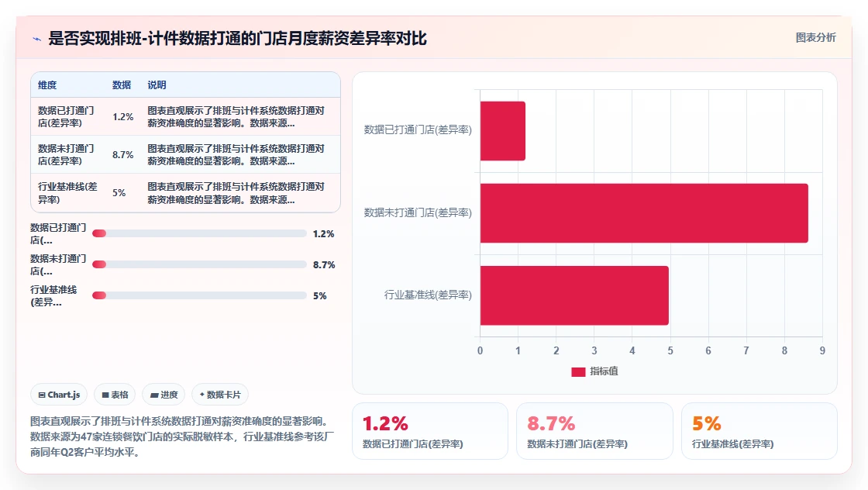Click the description cell in the 1.2% row
The width and height of the screenshot is (868, 490).
(x=236, y=117)
